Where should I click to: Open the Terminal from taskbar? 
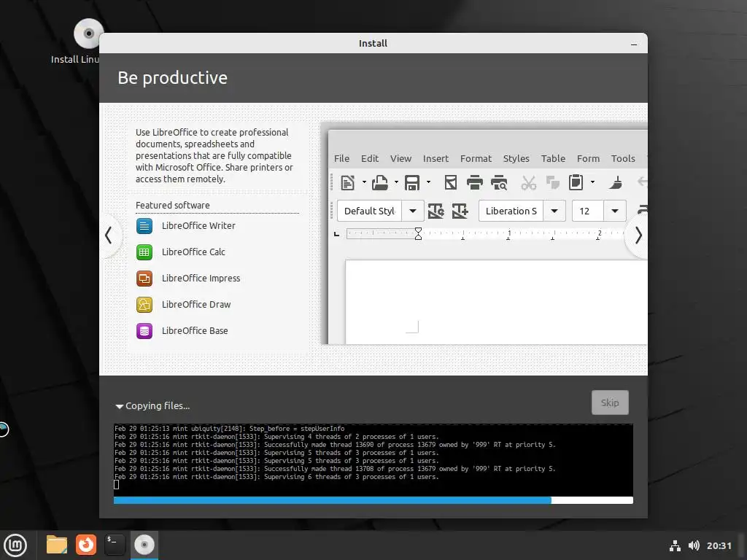pyautogui.click(x=115, y=545)
